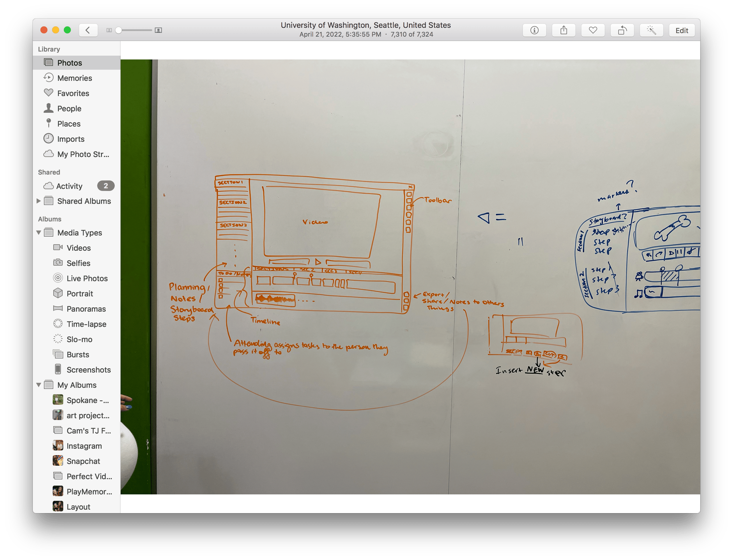Select Favorites in the Library sidebar
The width and height of the screenshot is (733, 560).
click(73, 93)
